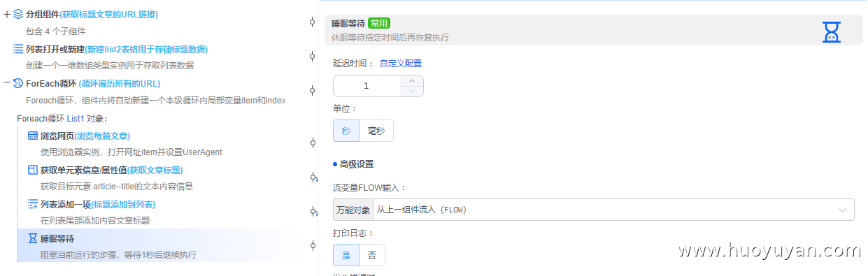Click the 包含 4 个子组件 description

tap(56, 31)
